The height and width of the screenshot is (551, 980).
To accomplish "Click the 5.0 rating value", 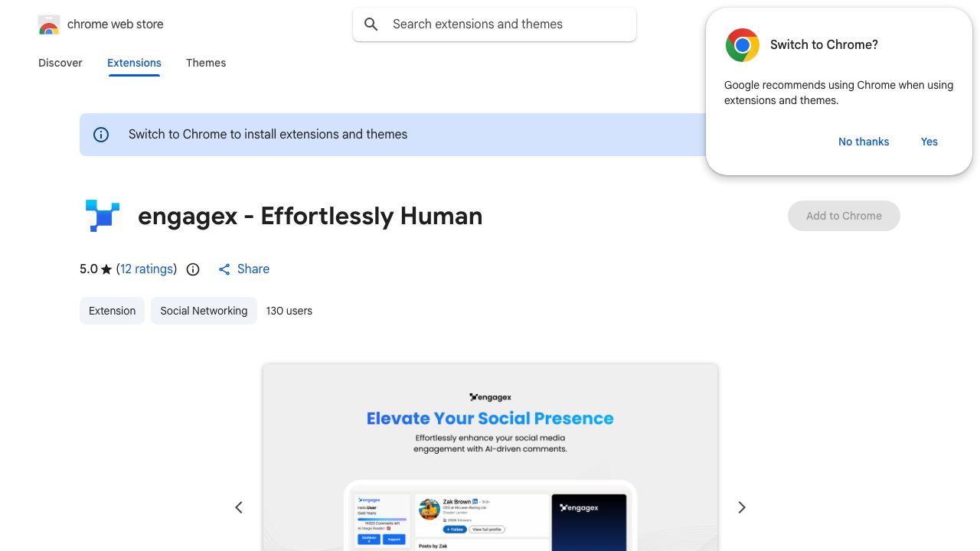I will (x=89, y=269).
